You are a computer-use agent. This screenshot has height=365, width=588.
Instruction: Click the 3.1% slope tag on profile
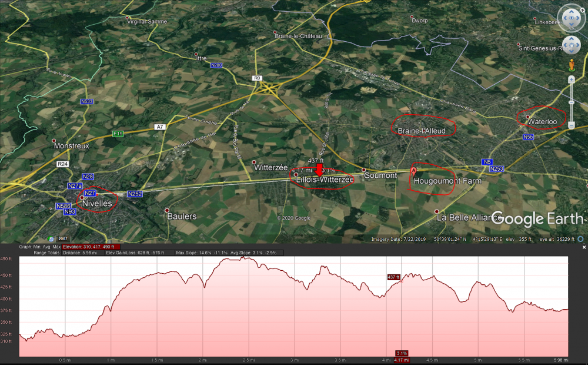[402, 353]
